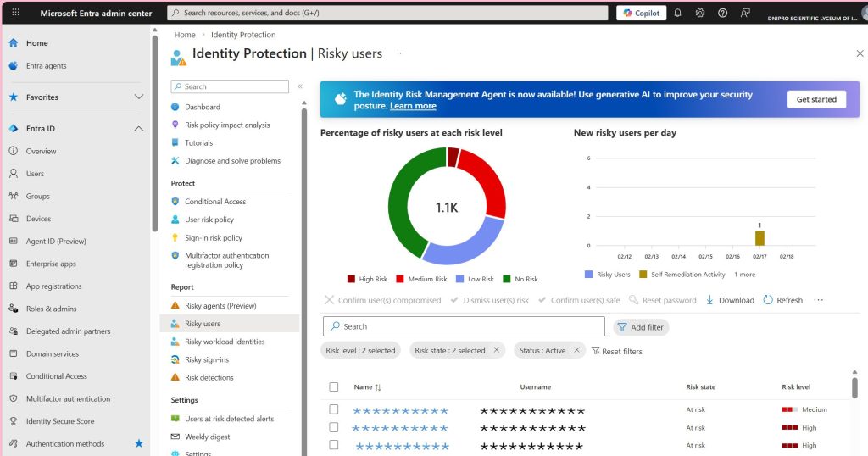Click the notifications bell icon
The height and width of the screenshot is (456, 868).
pos(677,13)
